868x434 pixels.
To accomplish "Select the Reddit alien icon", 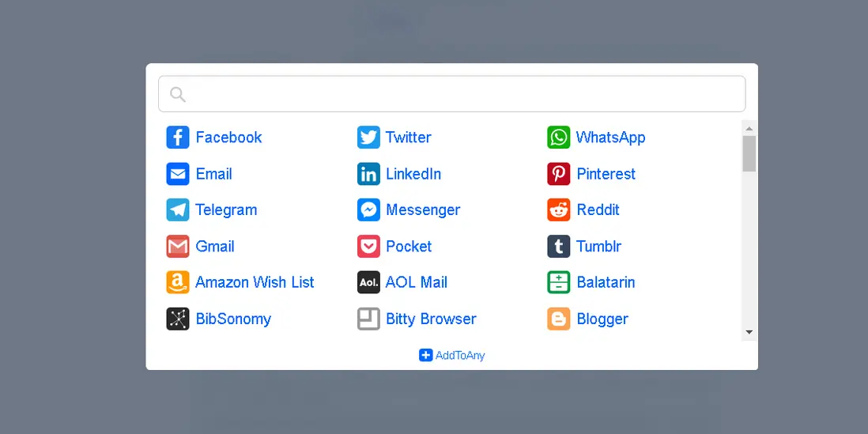I will [559, 209].
